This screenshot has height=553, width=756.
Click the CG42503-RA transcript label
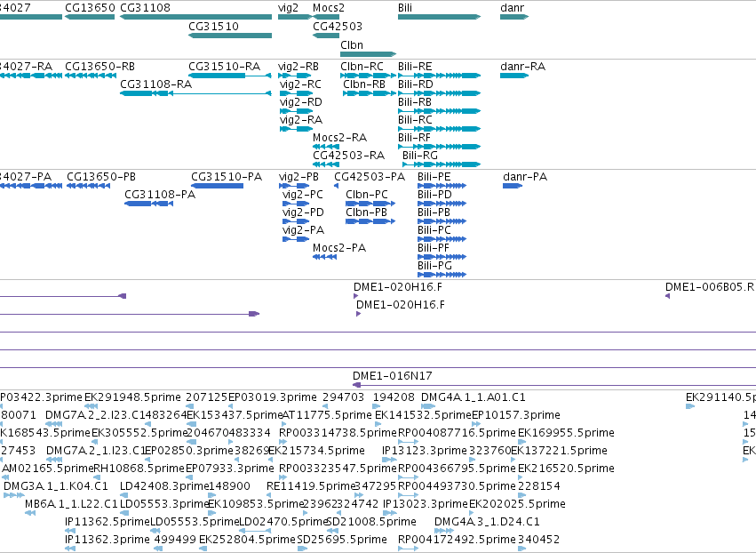point(348,156)
